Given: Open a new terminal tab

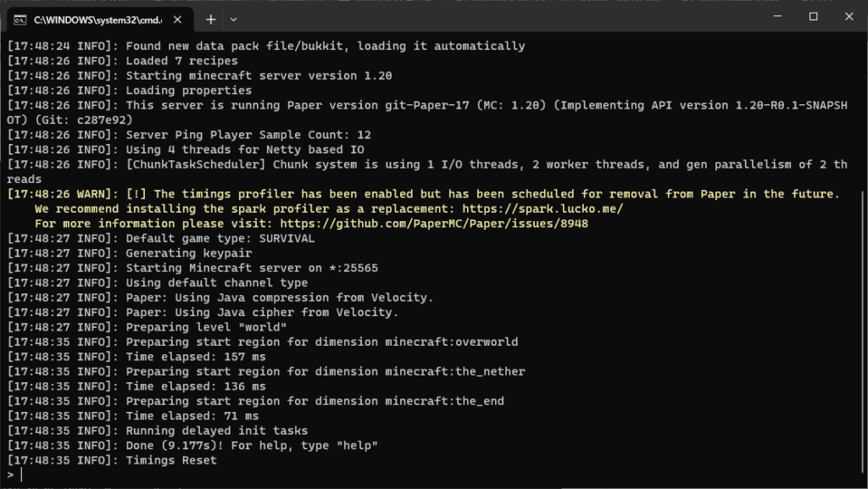Looking at the screenshot, I should (210, 19).
